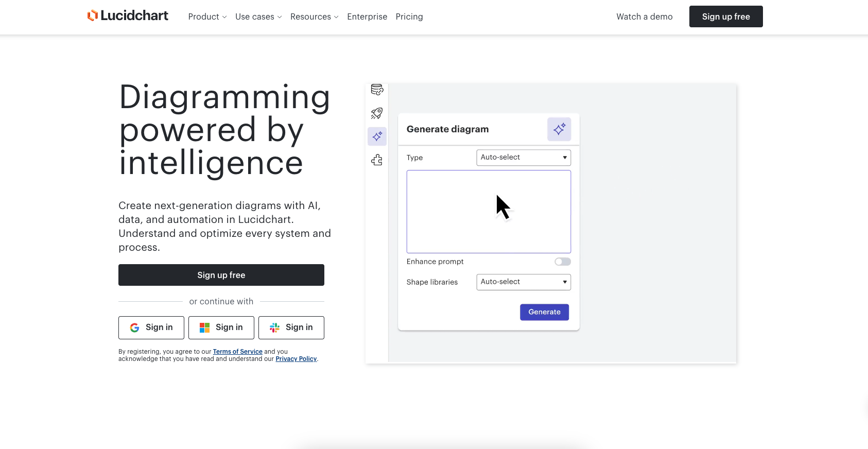Image resolution: width=868 pixels, height=449 pixels.
Task: Click the Generate button
Action: (544, 312)
